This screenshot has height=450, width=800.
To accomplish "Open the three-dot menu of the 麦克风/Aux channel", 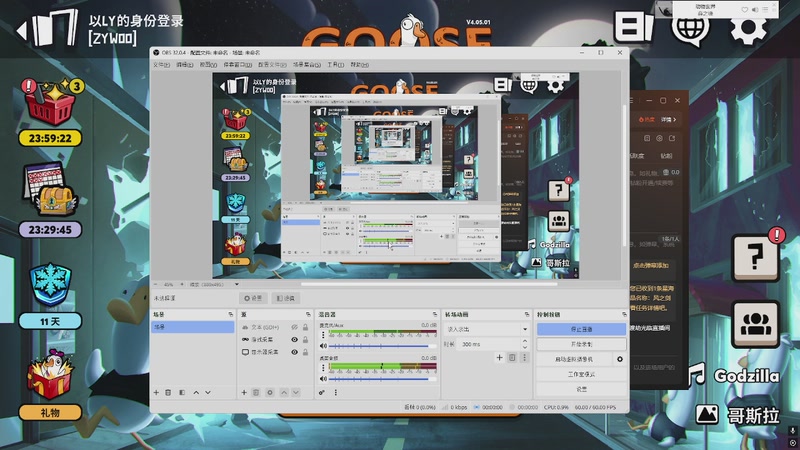I will tap(323, 335).
